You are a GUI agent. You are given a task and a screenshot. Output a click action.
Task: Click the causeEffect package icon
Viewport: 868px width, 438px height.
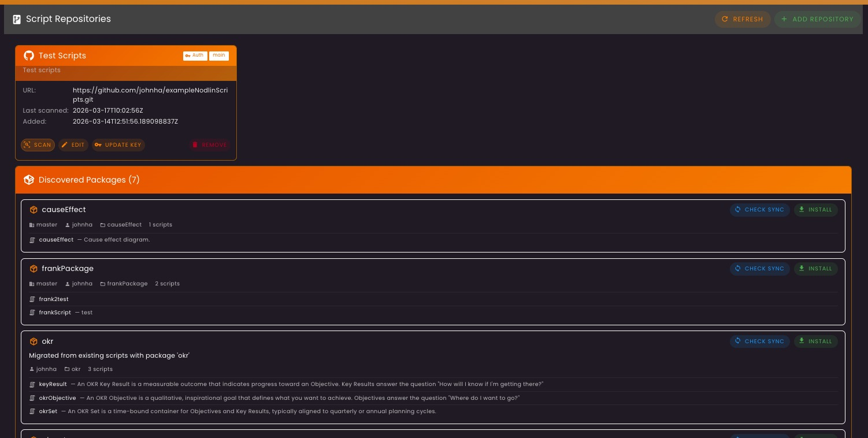click(x=34, y=210)
